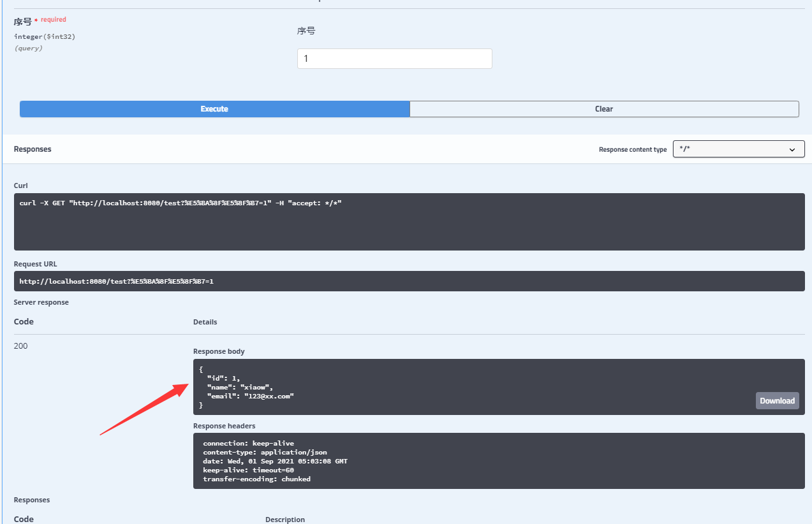Click the "email": "123@xx.com" line
Viewport: 812px width, 524px height.
pyautogui.click(x=250, y=396)
